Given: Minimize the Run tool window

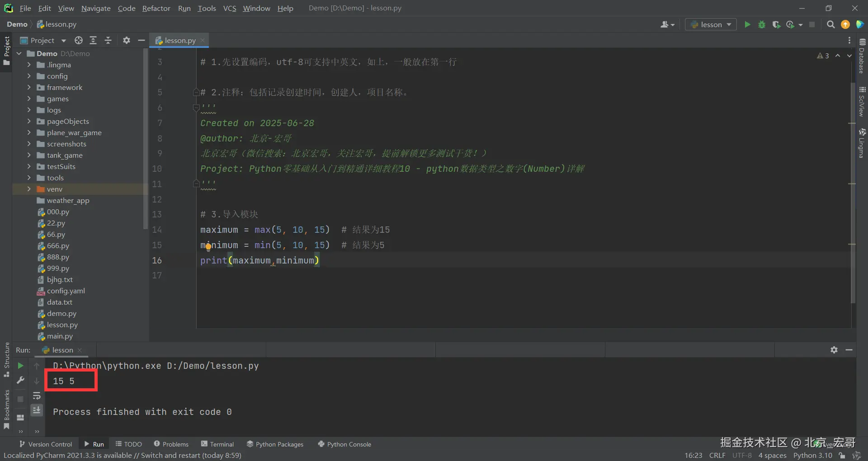Looking at the screenshot, I should point(849,350).
